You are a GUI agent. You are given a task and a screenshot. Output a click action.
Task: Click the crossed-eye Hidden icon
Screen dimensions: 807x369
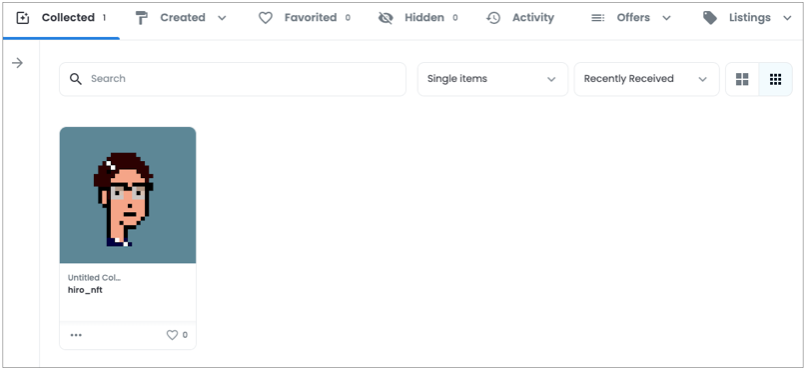pyautogui.click(x=385, y=18)
